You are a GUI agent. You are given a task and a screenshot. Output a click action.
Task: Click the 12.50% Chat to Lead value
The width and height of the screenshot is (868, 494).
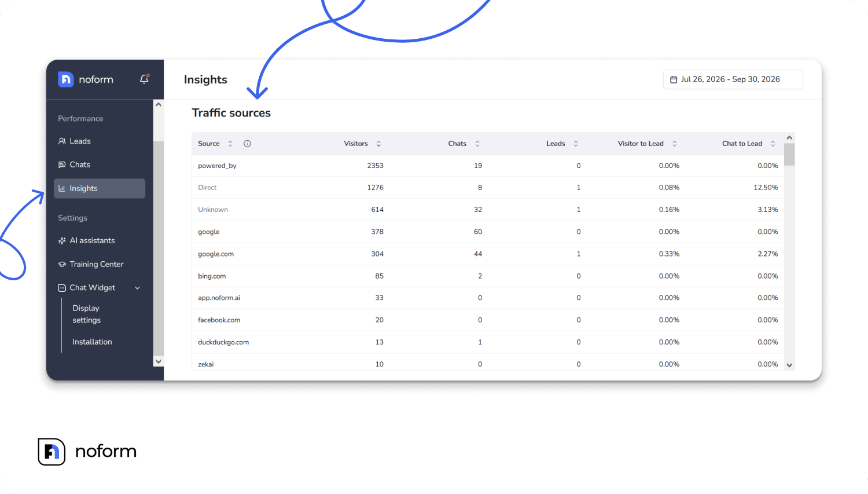tap(766, 188)
